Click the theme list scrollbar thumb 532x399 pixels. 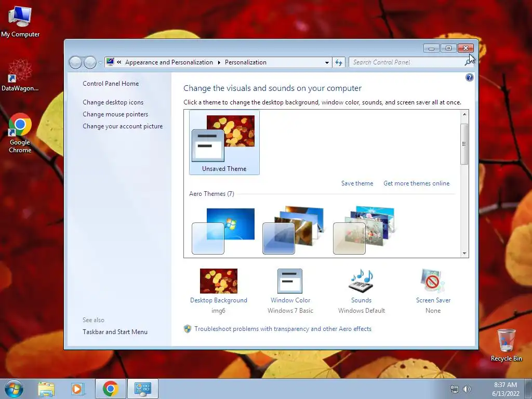(x=464, y=144)
